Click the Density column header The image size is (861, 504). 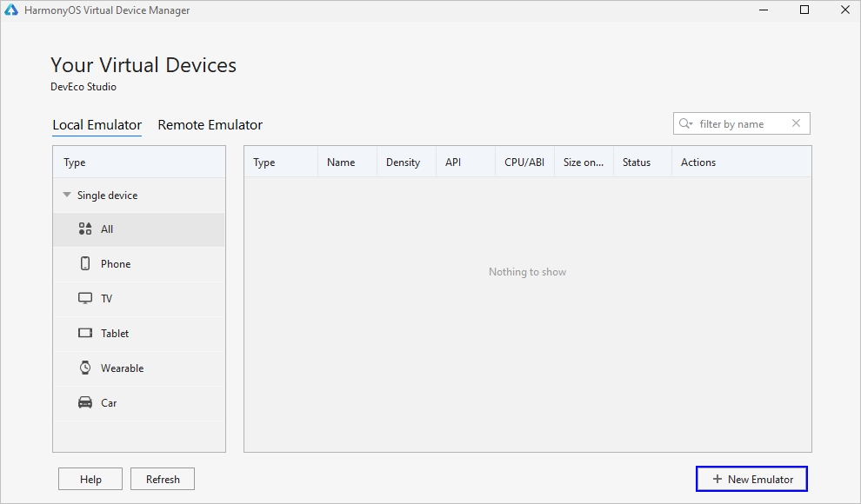[403, 162]
